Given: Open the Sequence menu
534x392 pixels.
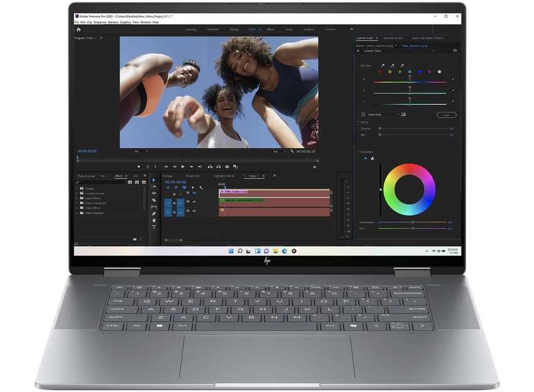Looking at the screenshot, I should pos(99,21).
